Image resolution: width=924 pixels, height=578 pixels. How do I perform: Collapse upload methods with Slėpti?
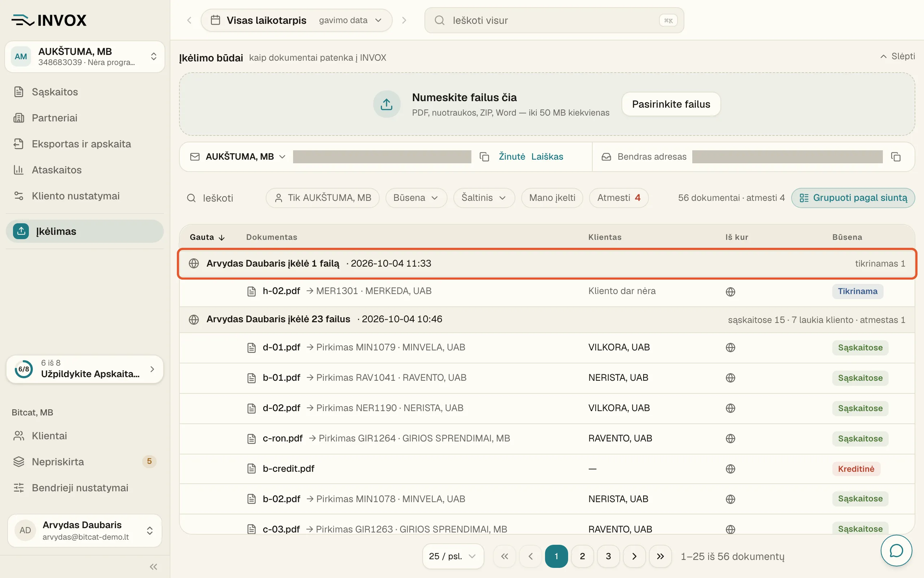pos(897,57)
